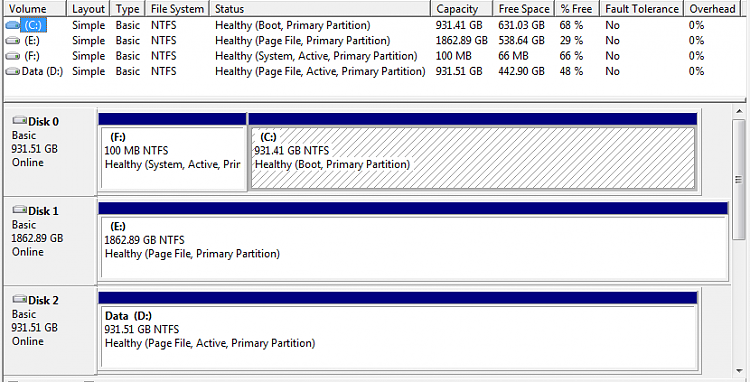Screen dimensions: 750x382
Task: Click the 538.64 GB free space cell
Action: (521, 41)
